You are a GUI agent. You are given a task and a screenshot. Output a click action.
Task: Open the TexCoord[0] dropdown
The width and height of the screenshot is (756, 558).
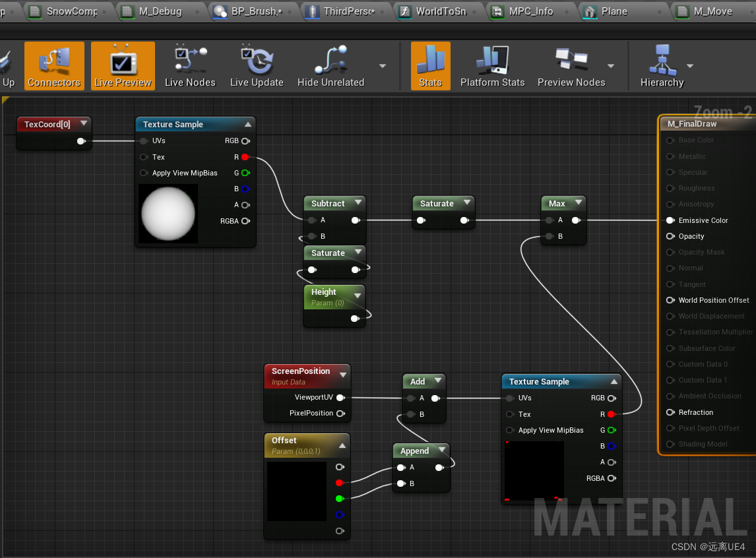click(x=83, y=124)
